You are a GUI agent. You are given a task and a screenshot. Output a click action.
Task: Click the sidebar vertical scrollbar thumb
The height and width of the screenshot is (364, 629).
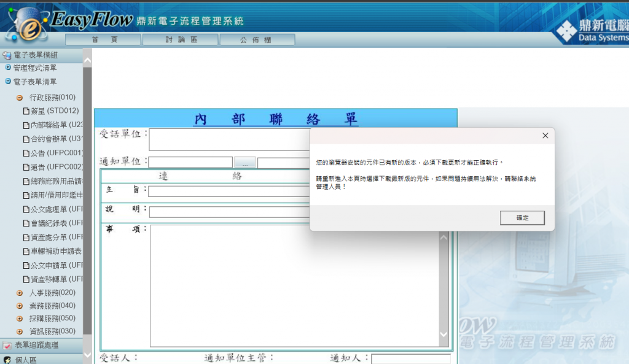coord(87,201)
